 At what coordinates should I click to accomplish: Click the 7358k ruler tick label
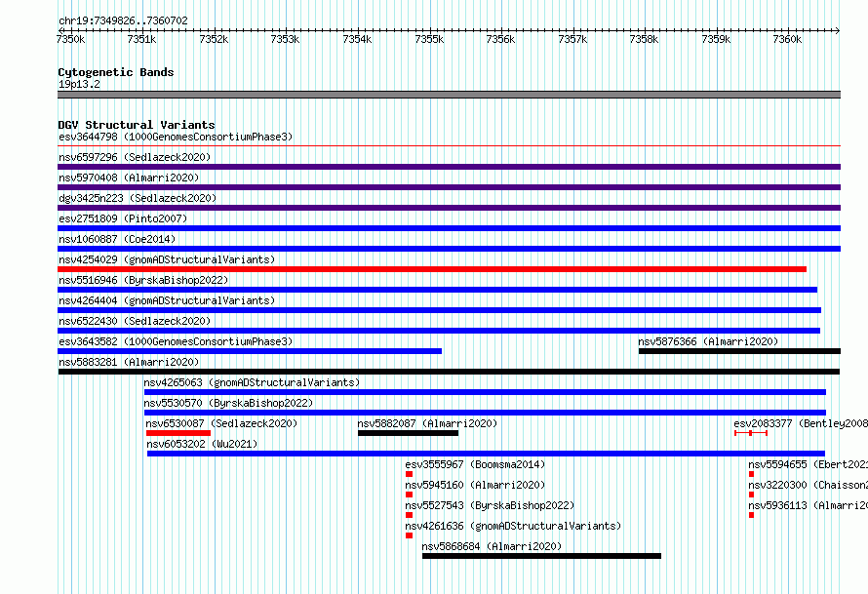pyautogui.click(x=644, y=39)
